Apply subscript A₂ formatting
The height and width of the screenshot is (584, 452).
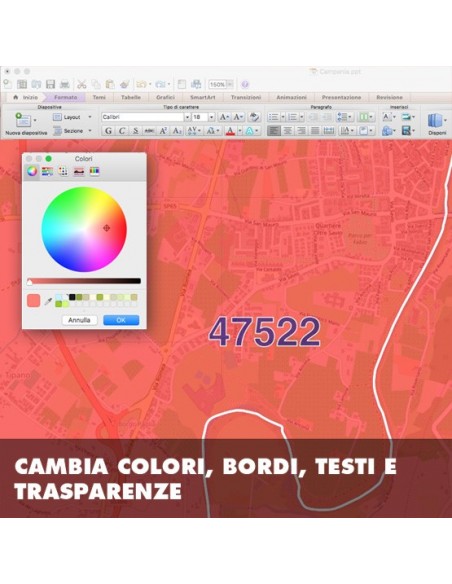coord(177,131)
